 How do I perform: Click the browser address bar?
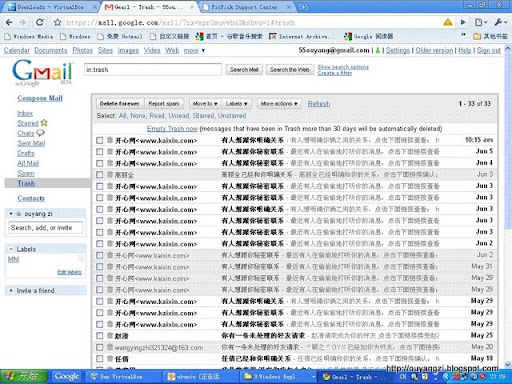click(x=247, y=23)
